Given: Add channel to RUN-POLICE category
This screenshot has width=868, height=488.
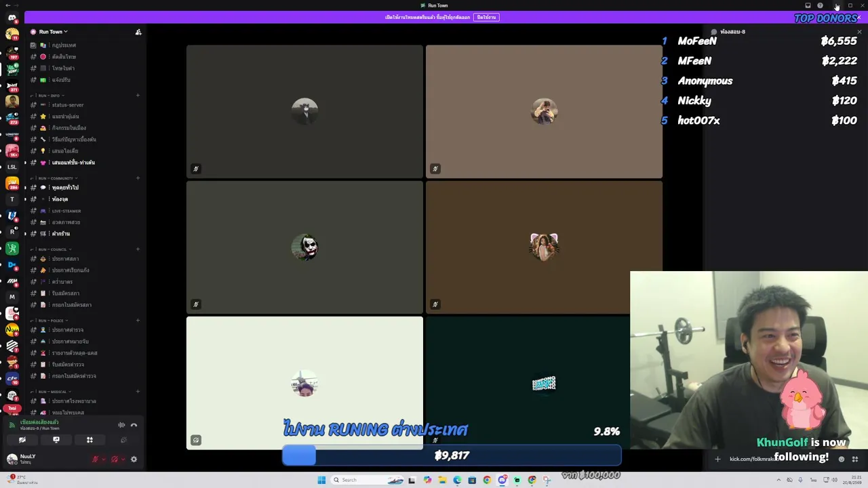Looking at the screenshot, I should [x=138, y=321].
